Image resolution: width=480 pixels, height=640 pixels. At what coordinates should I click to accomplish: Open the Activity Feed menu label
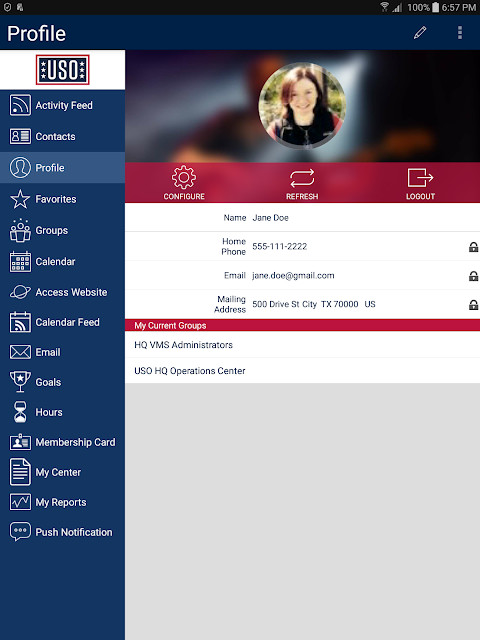64,105
